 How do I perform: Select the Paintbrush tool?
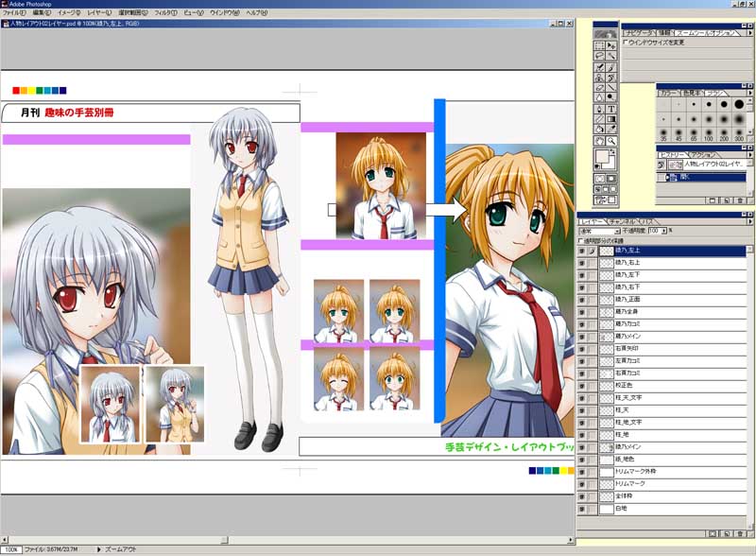[x=611, y=67]
